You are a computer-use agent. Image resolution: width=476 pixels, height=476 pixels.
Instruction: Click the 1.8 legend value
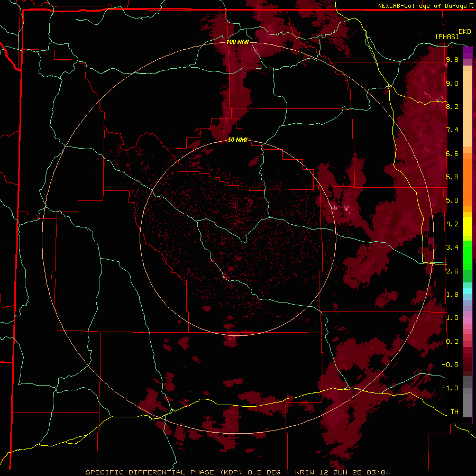(452, 295)
